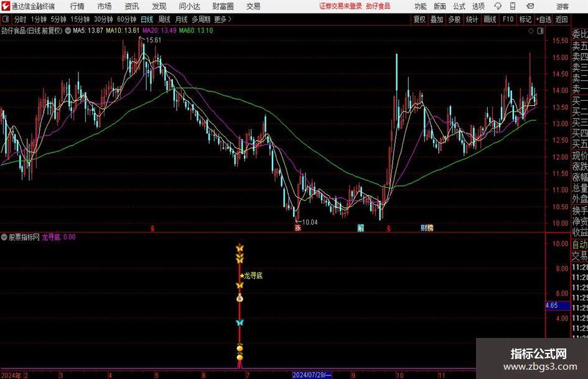Click 证券交易未登录 login link
Viewport: 588px width, 379px height.
[x=340, y=6]
